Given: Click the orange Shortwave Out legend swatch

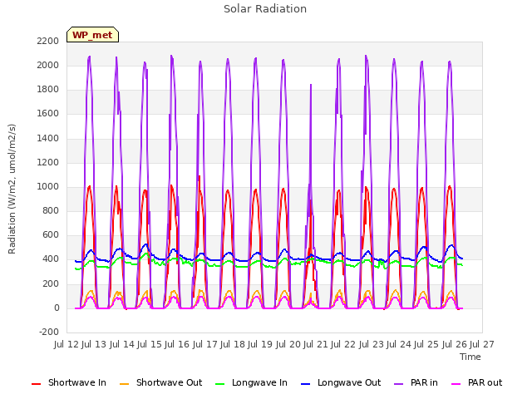Looking at the screenshot, I should click(x=124, y=384).
